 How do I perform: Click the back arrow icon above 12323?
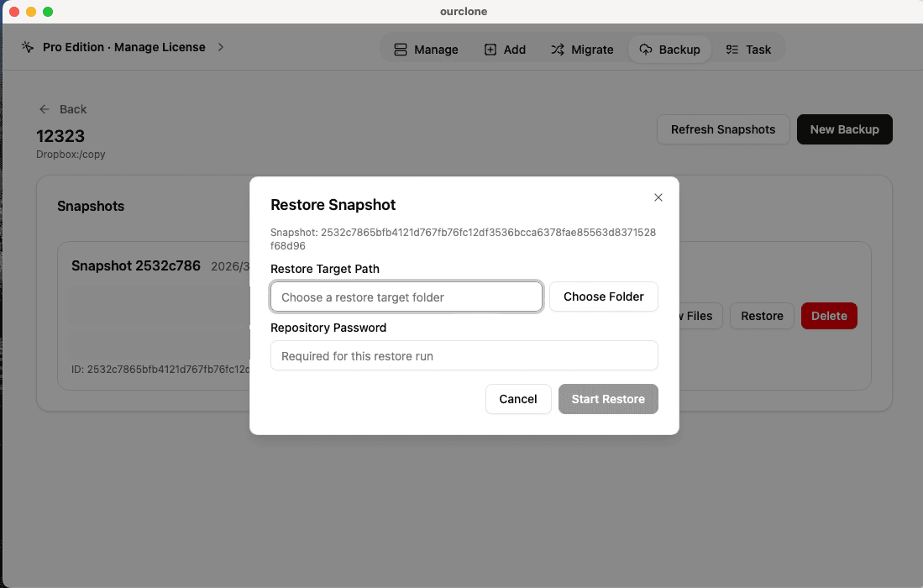[x=44, y=109]
